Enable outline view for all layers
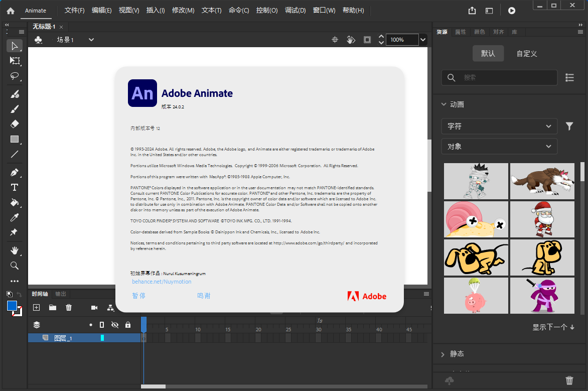The height and width of the screenshot is (391, 588). (102, 324)
